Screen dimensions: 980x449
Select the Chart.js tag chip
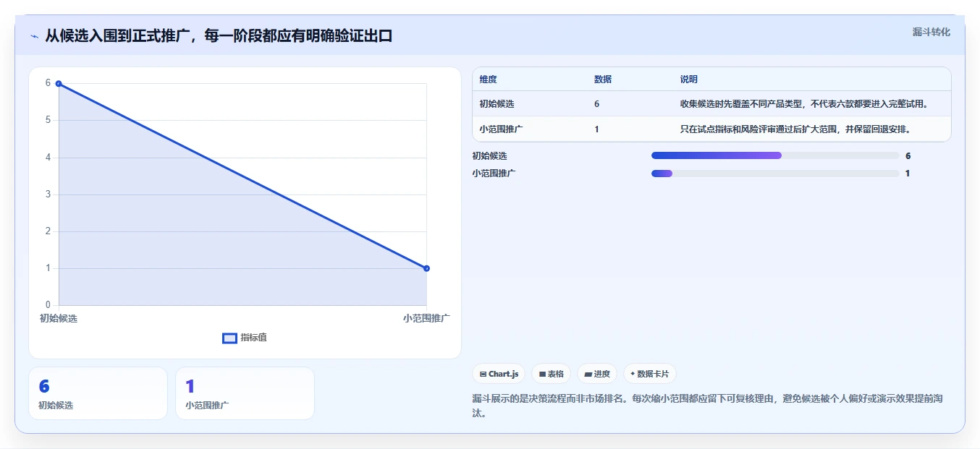tap(499, 374)
